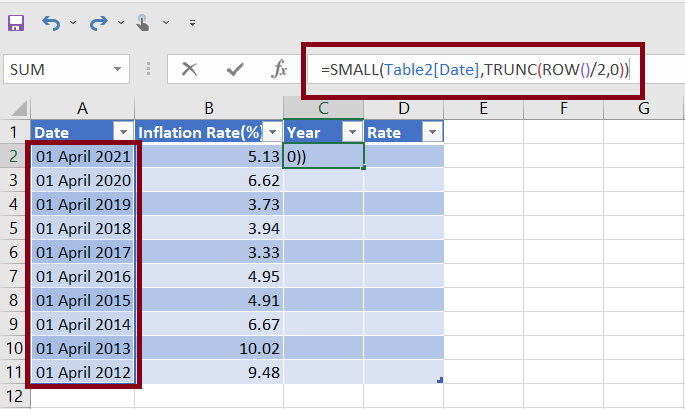Click the Save icon in quick access toolbar

tap(18, 21)
